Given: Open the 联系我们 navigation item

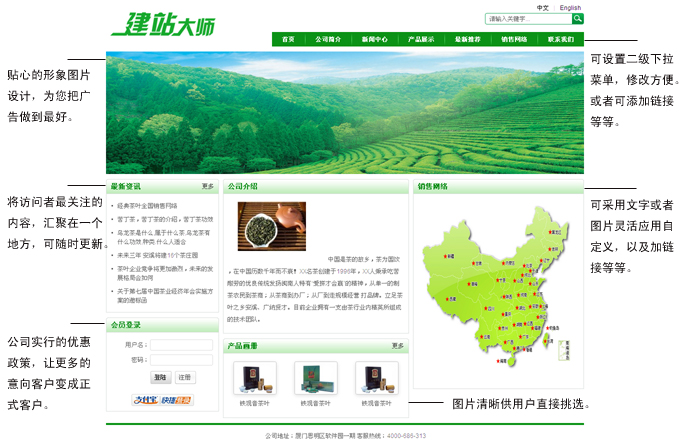Looking at the screenshot, I should click(x=561, y=39).
